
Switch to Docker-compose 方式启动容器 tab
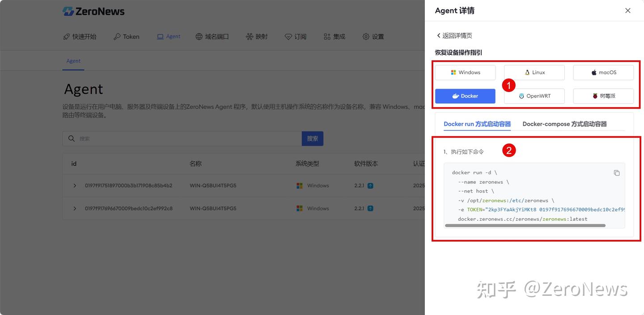pyautogui.click(x=564, y=124)
